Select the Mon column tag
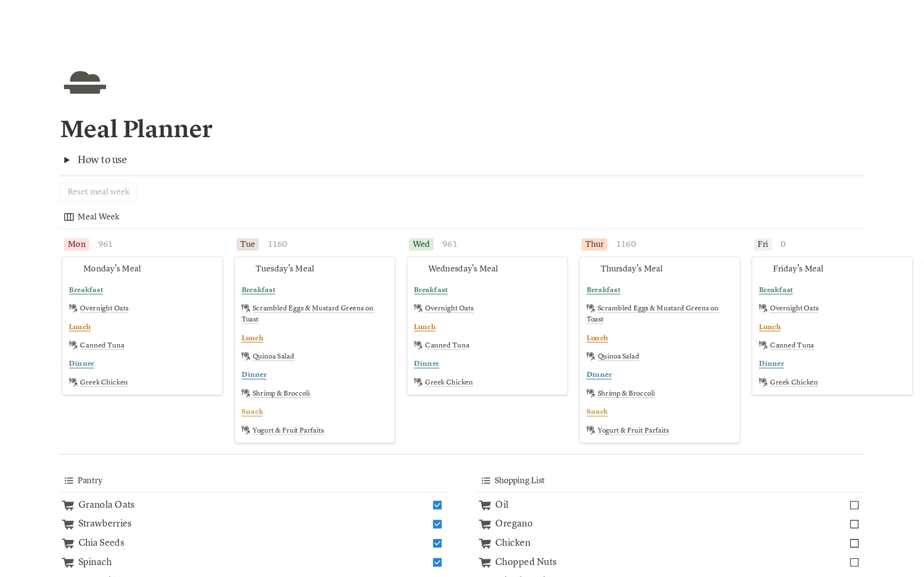Viewport: 924px width, 577px height. coord(76,244)
